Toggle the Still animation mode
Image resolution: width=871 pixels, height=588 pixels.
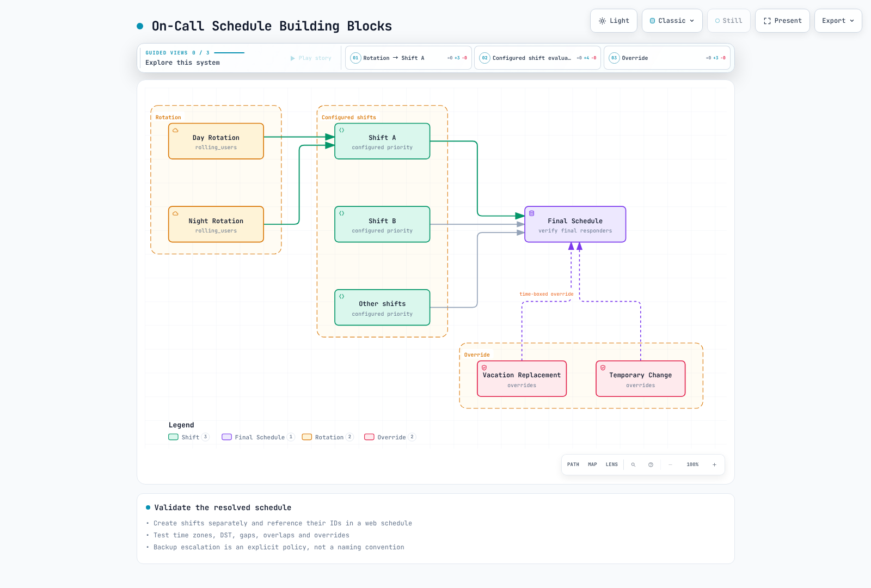(729, 21)
